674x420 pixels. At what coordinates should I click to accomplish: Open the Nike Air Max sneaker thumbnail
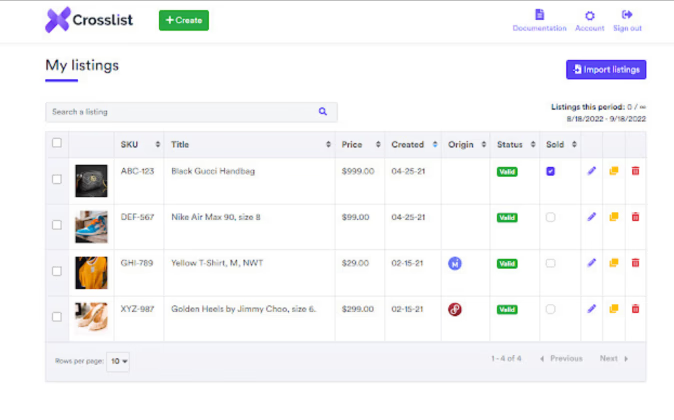(92, 227)
